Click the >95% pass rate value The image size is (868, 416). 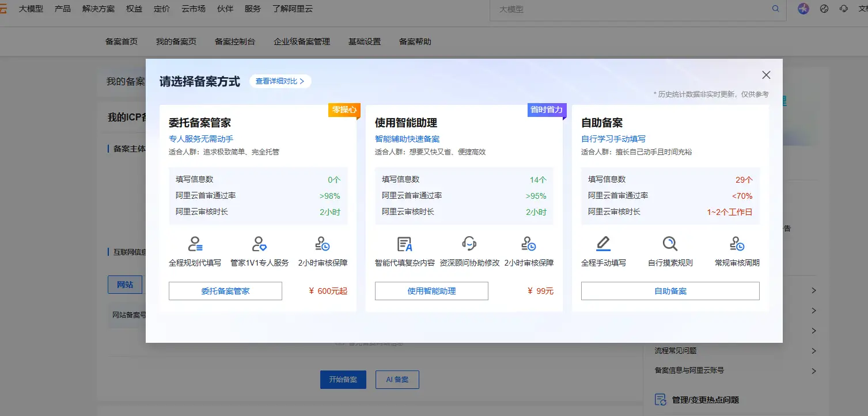536,196
